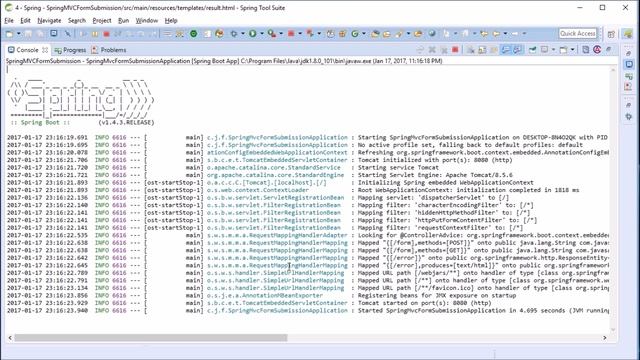Toggle Show Console on standard error change

[517, 50]
